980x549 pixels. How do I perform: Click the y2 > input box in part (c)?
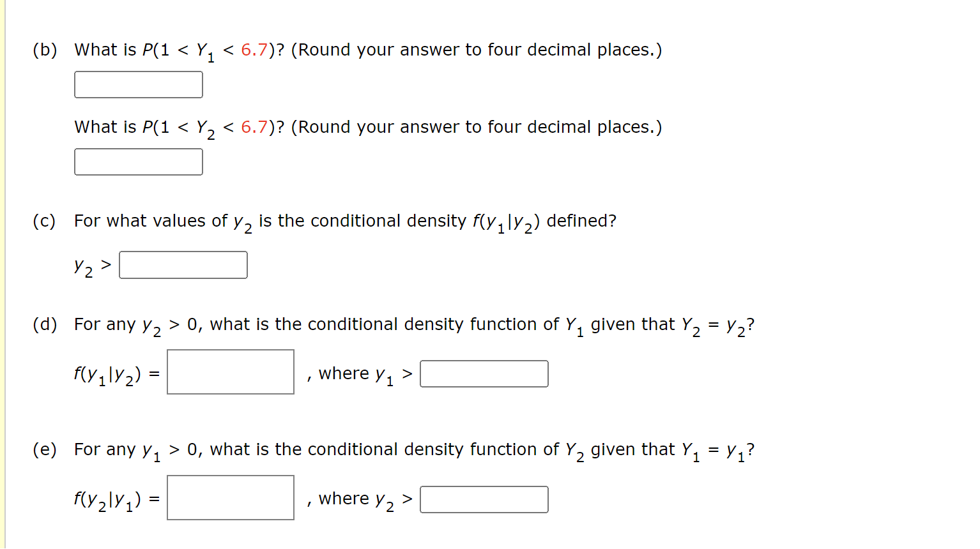coord(183,264)
